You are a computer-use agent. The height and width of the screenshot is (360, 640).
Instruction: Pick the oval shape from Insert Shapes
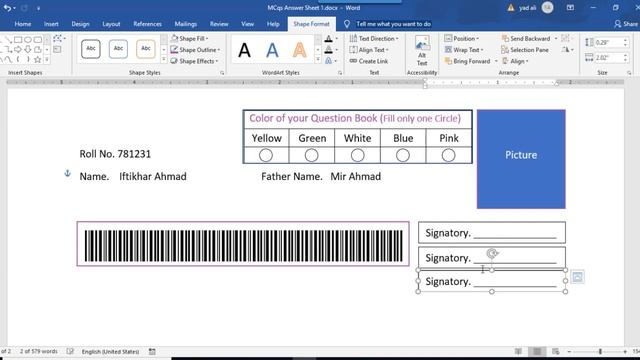click(28, 40)
